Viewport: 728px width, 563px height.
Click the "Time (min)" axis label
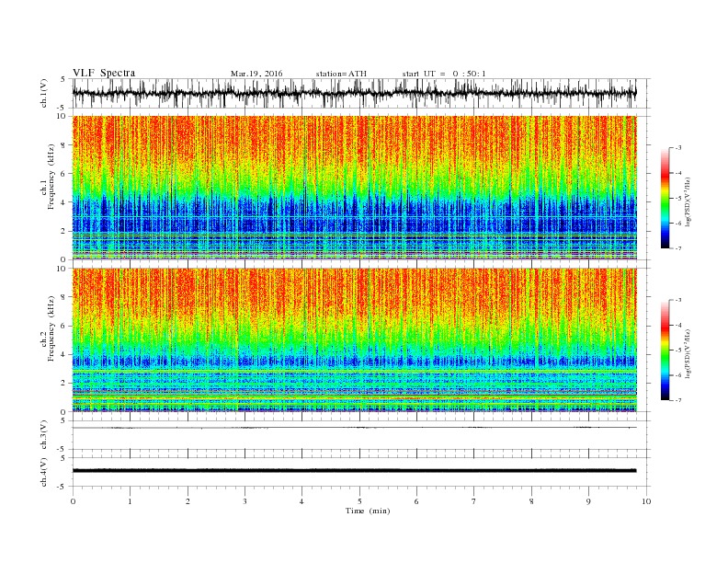[x=368, y=511]
